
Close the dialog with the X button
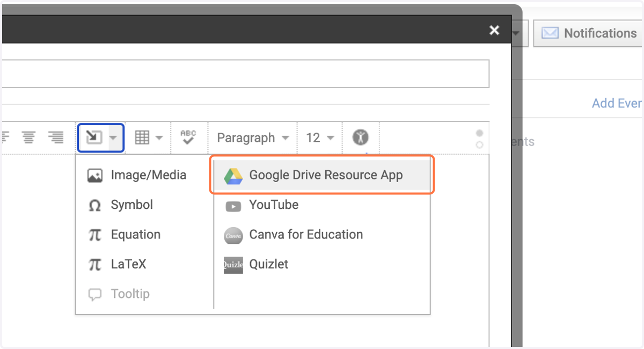pyautogui.click(x=494, y=30)
